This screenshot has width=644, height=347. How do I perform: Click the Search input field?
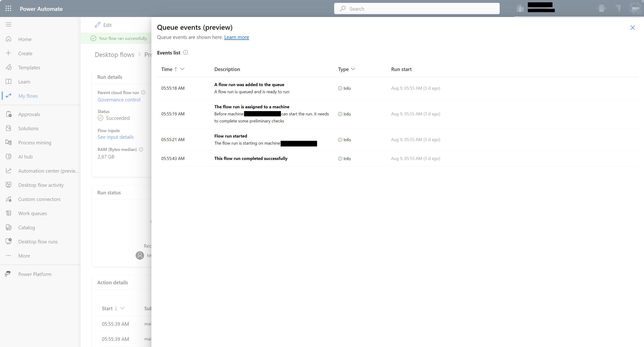click(x=417, y=8)
